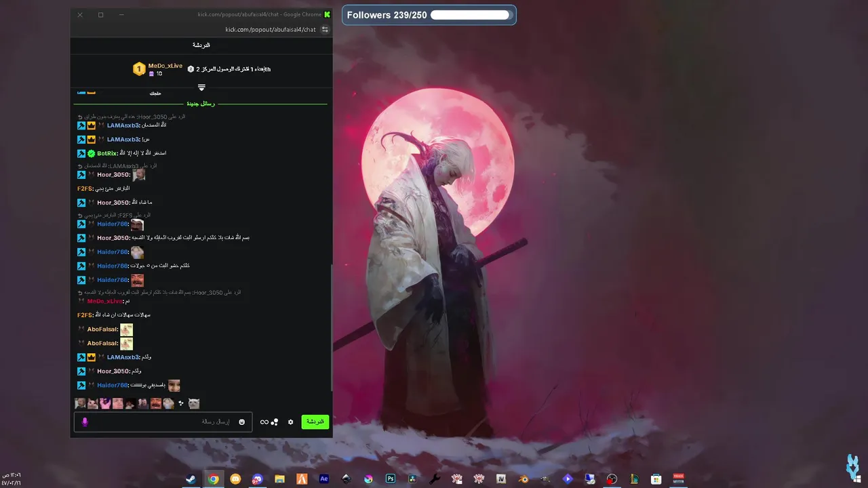Click the green Kick logo in title bar
The height and width of the screenshot is (488, 868).
pos(328,14)
